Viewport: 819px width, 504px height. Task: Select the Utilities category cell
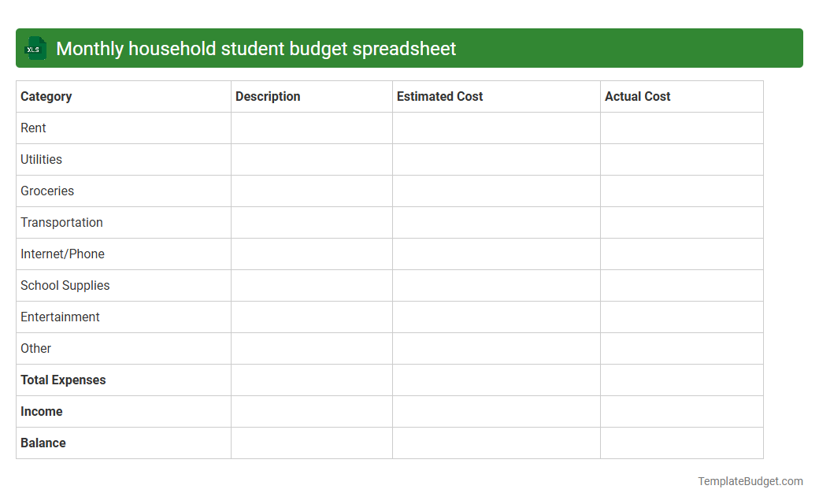coord(41,159)
